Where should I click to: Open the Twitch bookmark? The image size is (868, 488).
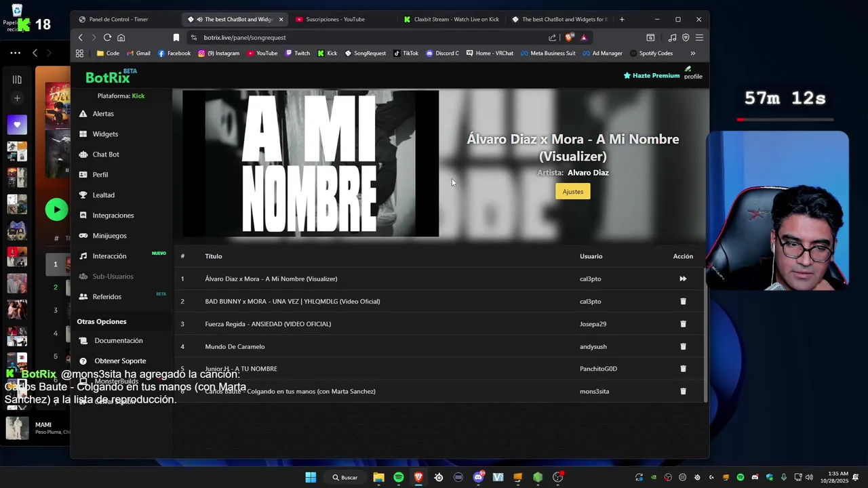(x=298, y=53)
